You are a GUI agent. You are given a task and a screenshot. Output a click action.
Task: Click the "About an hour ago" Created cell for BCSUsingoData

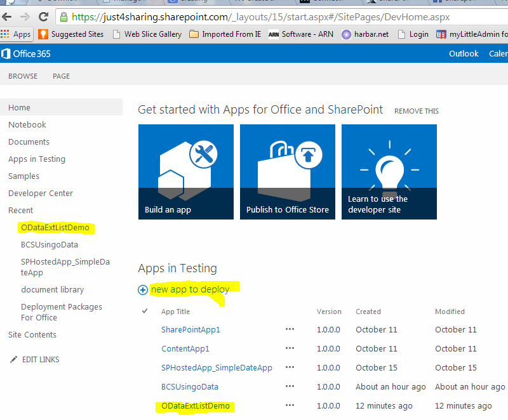(391, 386)
